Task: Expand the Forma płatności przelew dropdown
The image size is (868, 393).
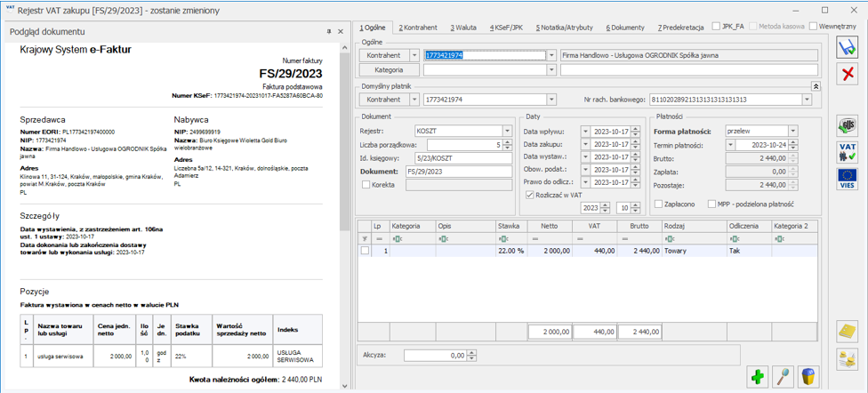Action: click(x=792, y=132)
